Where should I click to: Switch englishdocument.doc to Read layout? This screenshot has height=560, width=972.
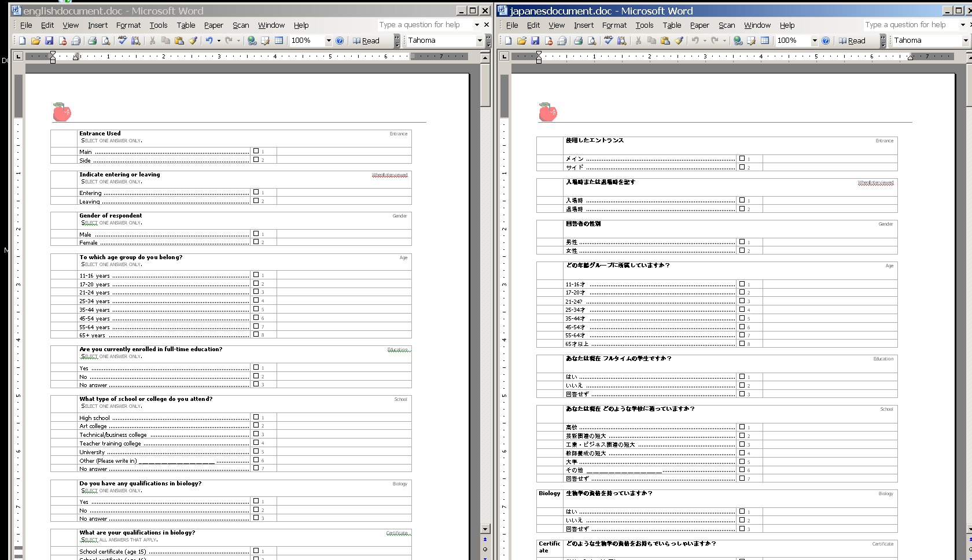[x=366, y=40]
